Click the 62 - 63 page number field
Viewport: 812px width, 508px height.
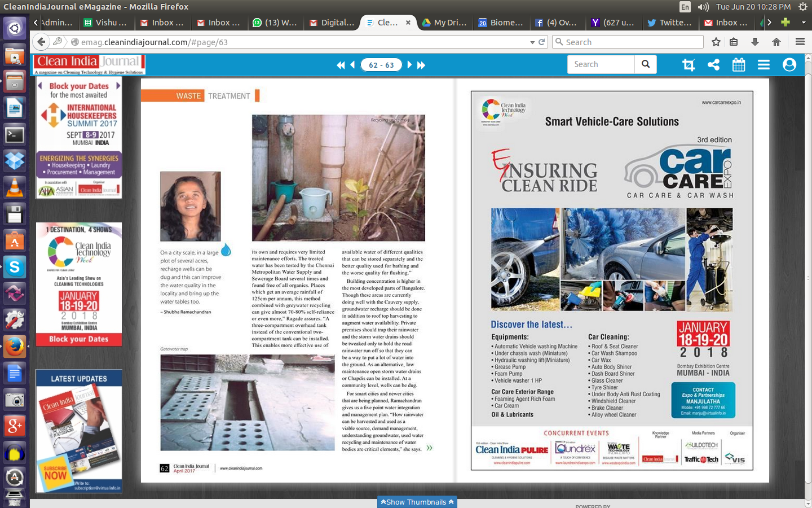pos(381,65)
